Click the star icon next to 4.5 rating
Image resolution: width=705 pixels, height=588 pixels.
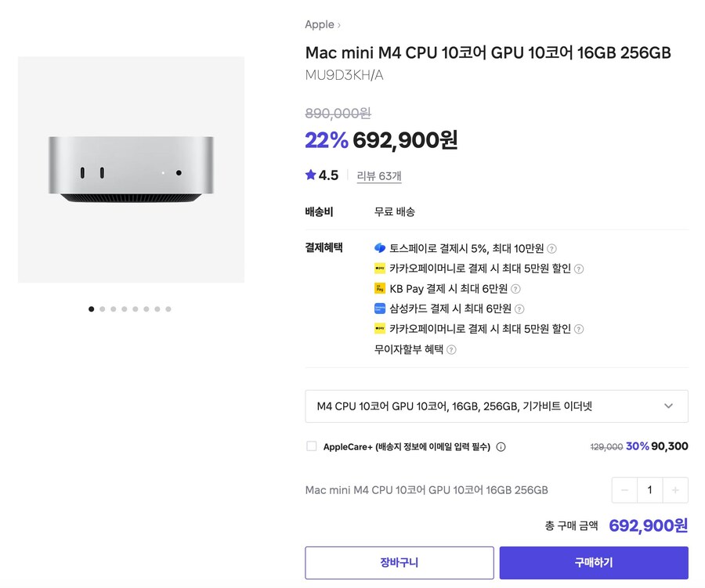(x=310, y=175)
